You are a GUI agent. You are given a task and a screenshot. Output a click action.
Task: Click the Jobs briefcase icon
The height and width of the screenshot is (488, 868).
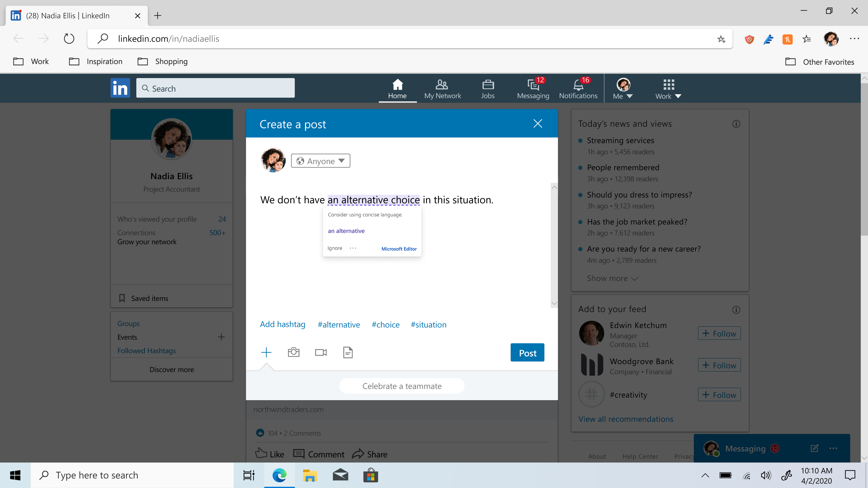point(488,89)
